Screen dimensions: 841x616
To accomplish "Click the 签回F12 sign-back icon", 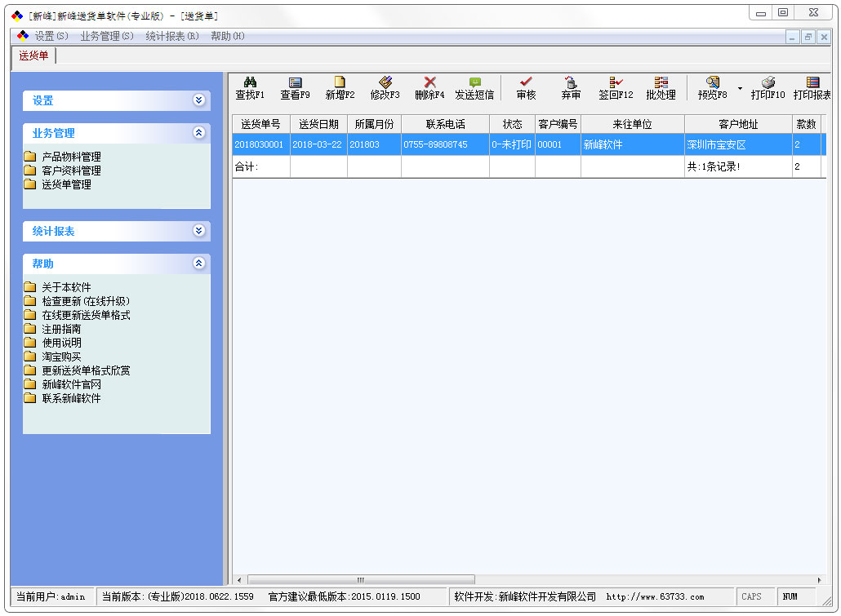I will point(616,82).
